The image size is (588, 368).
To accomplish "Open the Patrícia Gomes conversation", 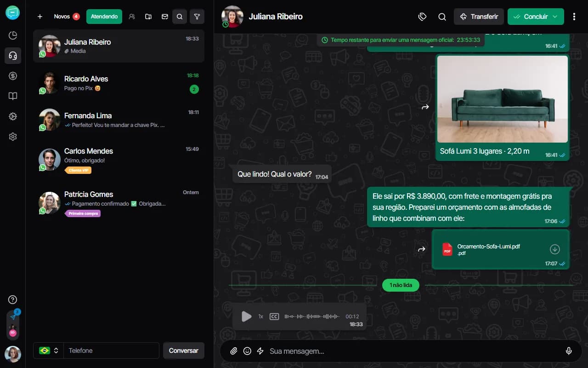I will 119,203.
